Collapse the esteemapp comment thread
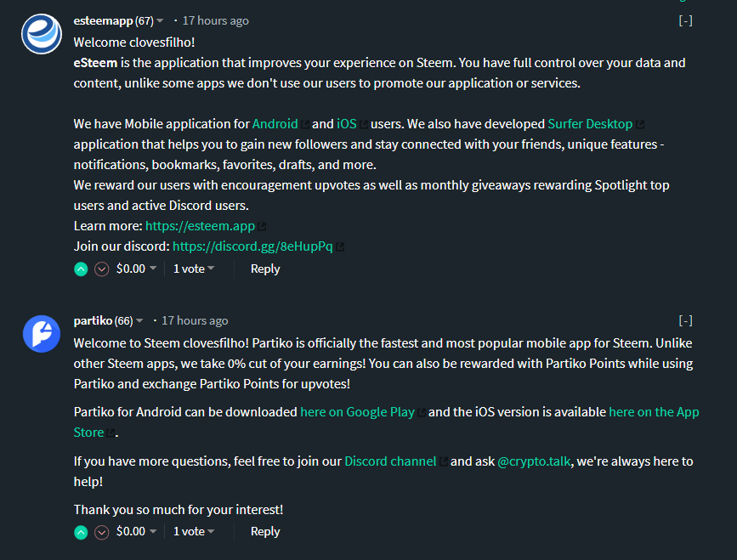The height and width of the screenshot is (560, 737). [685, 20]
